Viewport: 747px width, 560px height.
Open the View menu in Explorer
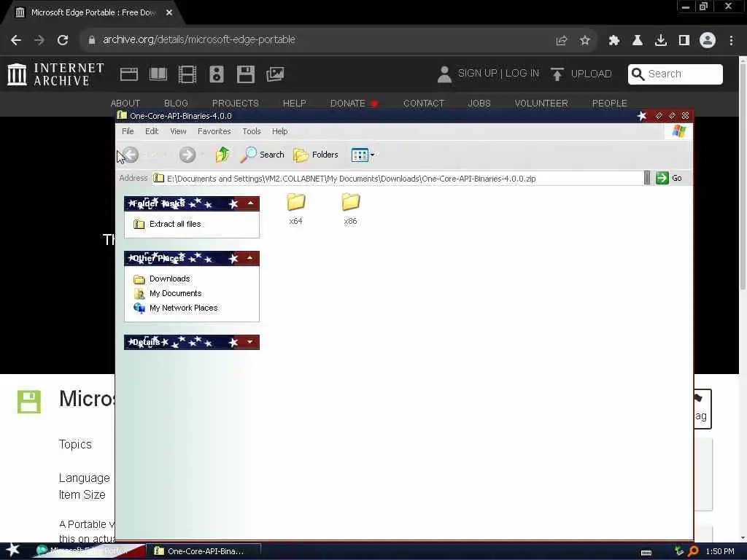pos(178,131)
